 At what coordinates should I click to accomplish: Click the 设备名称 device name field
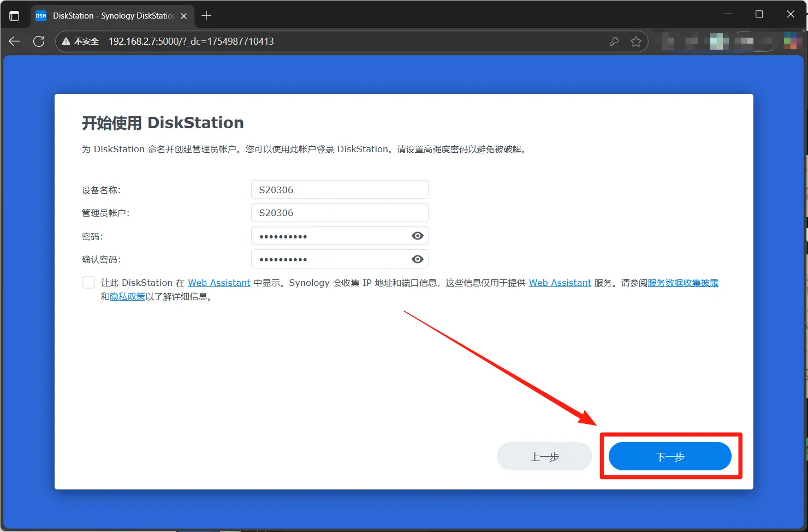pyautogui.click(x=340, y=190)
